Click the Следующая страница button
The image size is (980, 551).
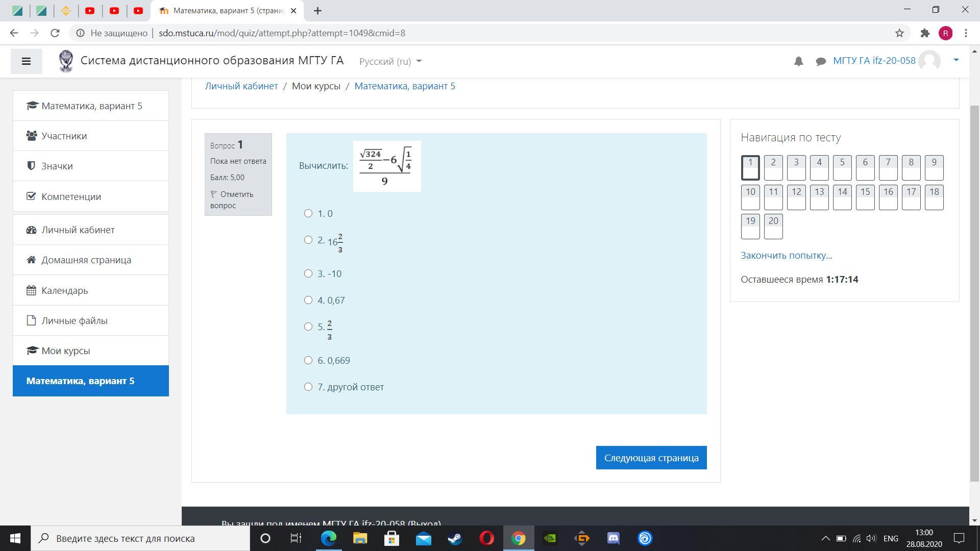[651, 458]
